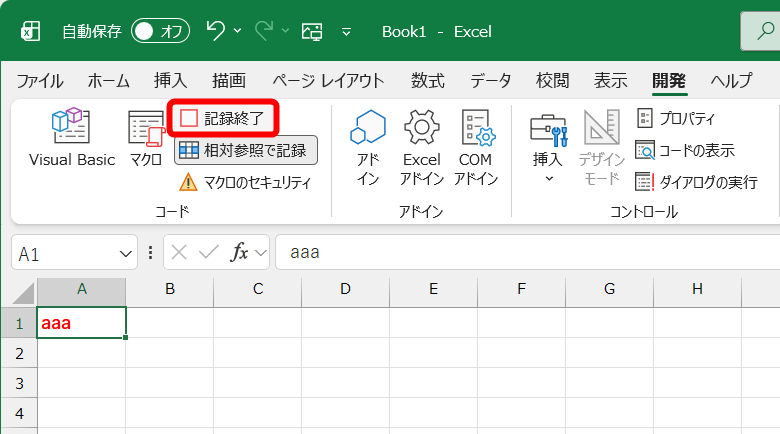Select column D header
The image size is (780, 434).
345,293
